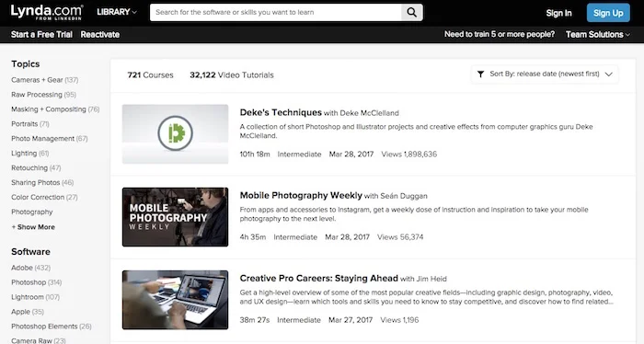The width and height of the screenshot is (644, 344).
Task: Click the search magnifier icon
Action: click(411, 12)
